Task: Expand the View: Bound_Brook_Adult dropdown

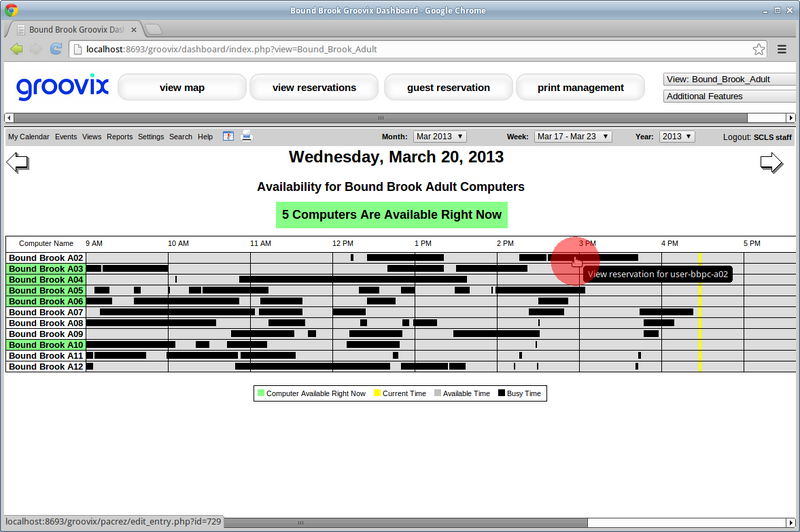Action: pyautogui.click(x=730, y=79)
